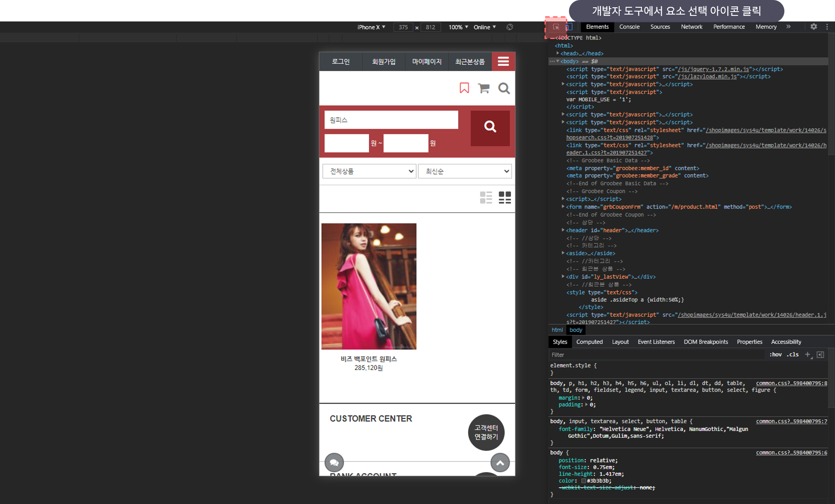
Task: Click the 로그인 link
Action: coord(341,62)
